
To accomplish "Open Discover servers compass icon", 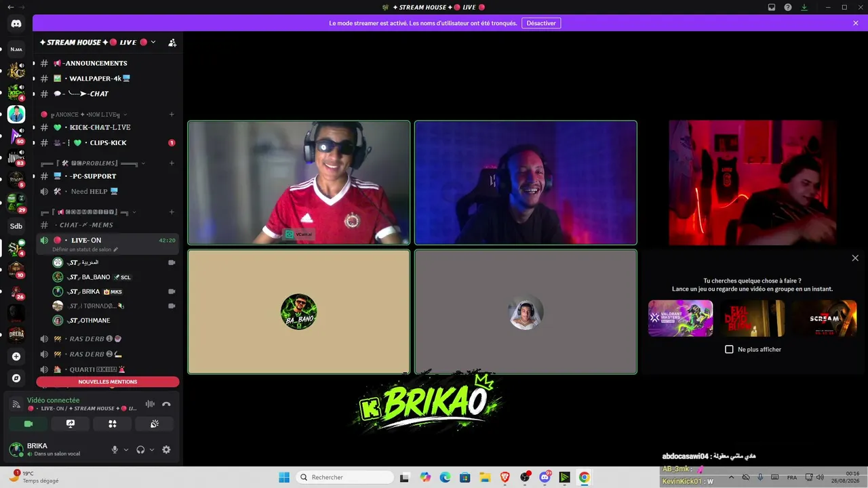I will (x=16, y=378).
